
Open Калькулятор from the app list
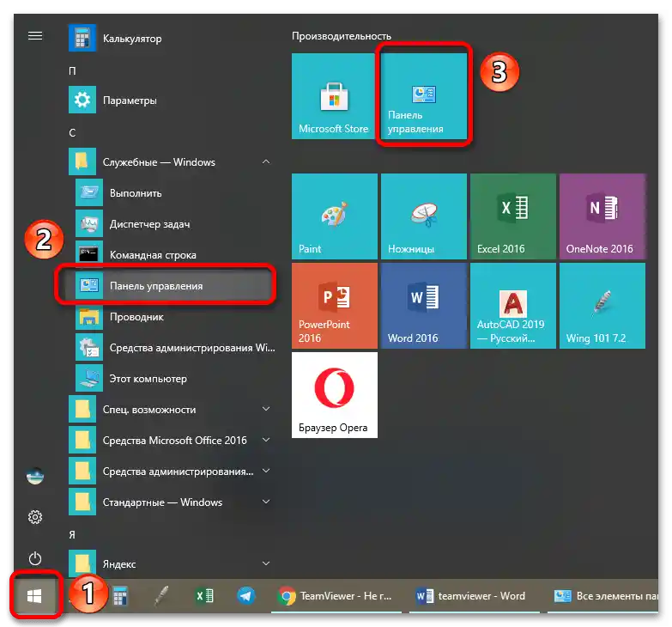coord(172,38)
